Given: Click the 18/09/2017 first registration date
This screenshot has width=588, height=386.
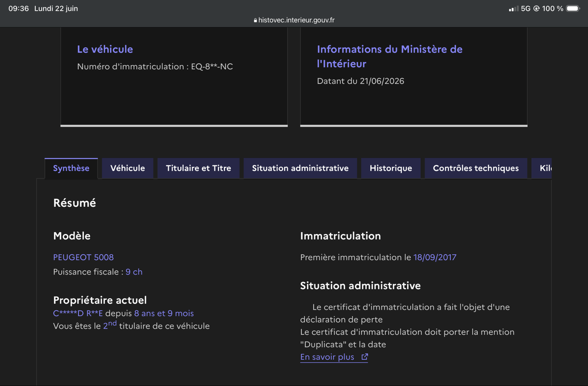Looking at the screenshot, I should (x=435, y=257).
